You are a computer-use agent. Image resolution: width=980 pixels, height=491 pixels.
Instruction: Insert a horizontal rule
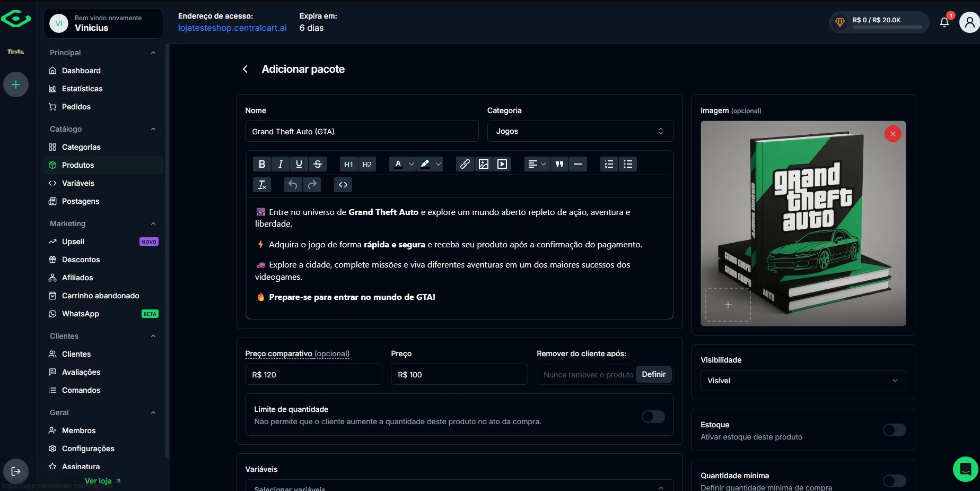coord(578,164)
